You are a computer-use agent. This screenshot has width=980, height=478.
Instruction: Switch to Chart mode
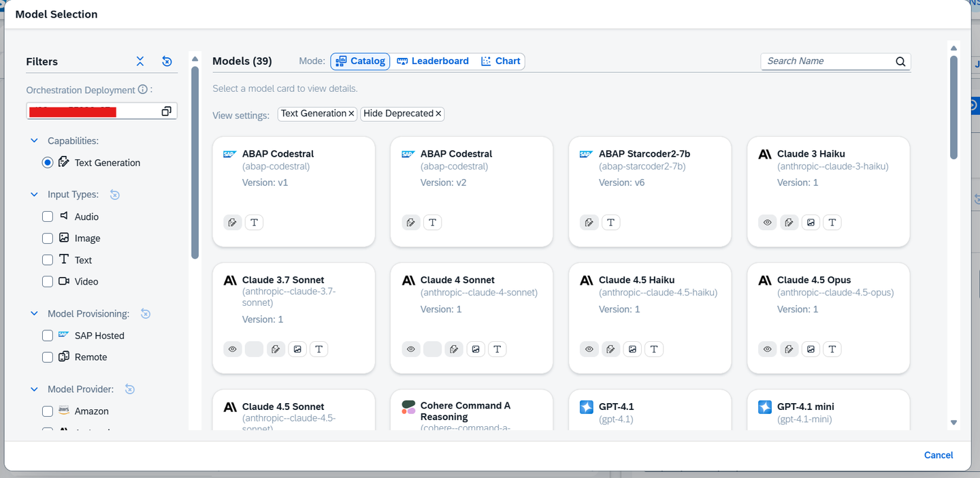[500, 61]
